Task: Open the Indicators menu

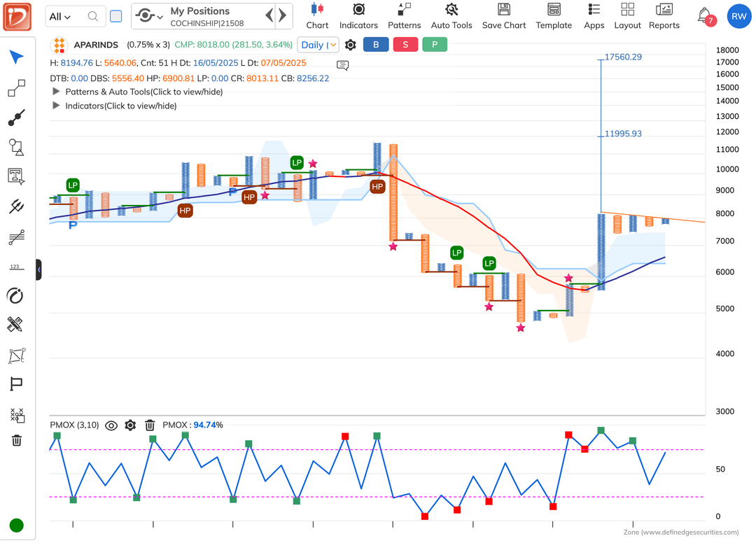Action: (x=358, y=16)
